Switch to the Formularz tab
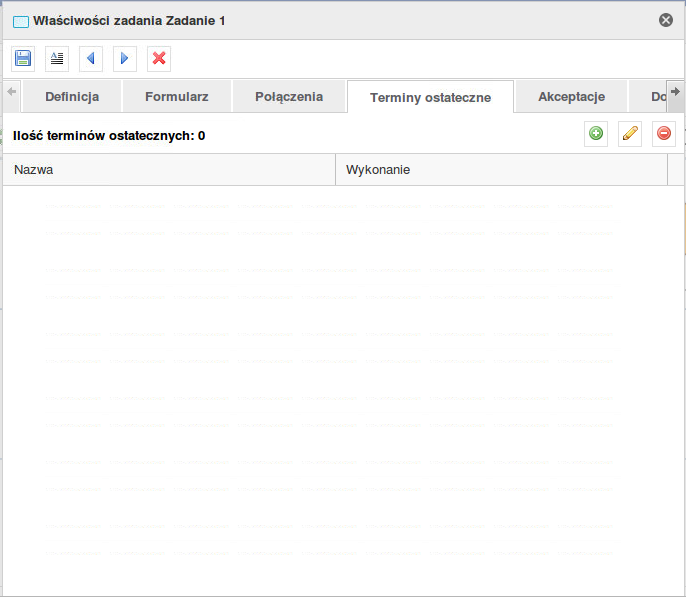 176,97
